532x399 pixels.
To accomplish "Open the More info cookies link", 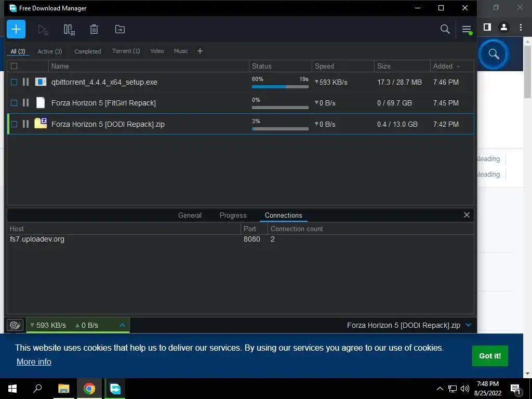I will point(34,362).
